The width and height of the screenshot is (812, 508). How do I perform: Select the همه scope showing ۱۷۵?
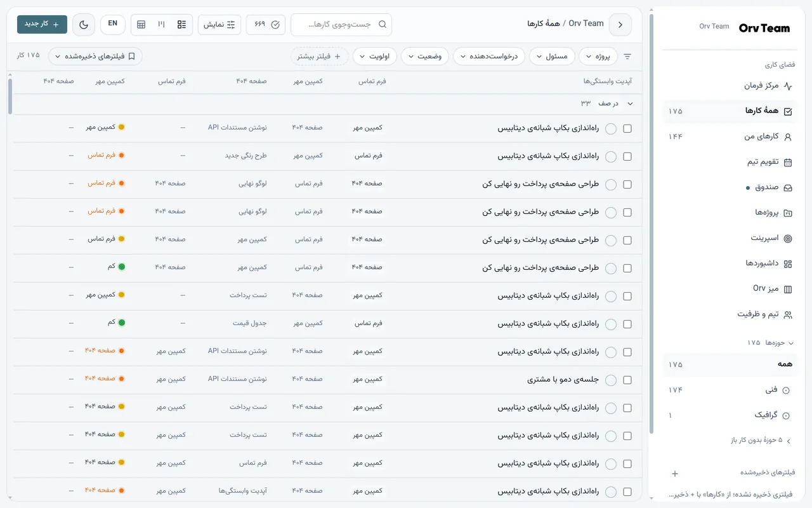(730, 364)
